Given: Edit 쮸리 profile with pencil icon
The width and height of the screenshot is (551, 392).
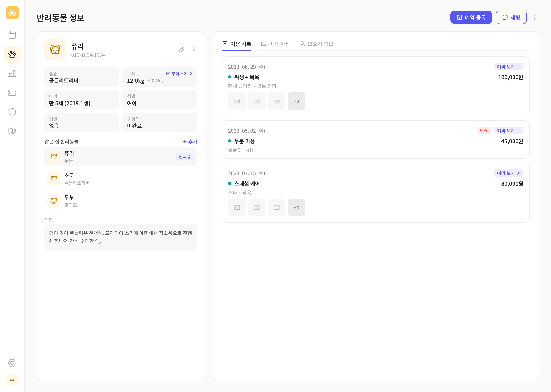Looking at the screenshot, I should [x=182, y=50].
